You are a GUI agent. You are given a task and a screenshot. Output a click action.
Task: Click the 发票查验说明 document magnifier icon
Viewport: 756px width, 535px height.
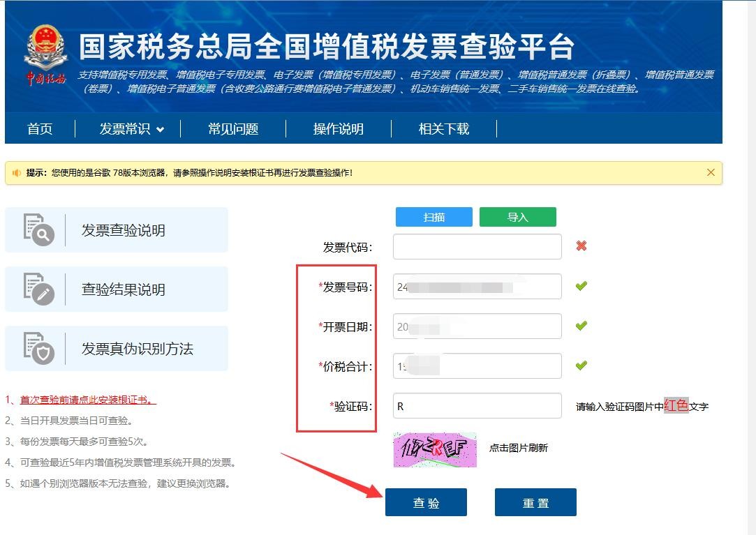tap(38, 230)
